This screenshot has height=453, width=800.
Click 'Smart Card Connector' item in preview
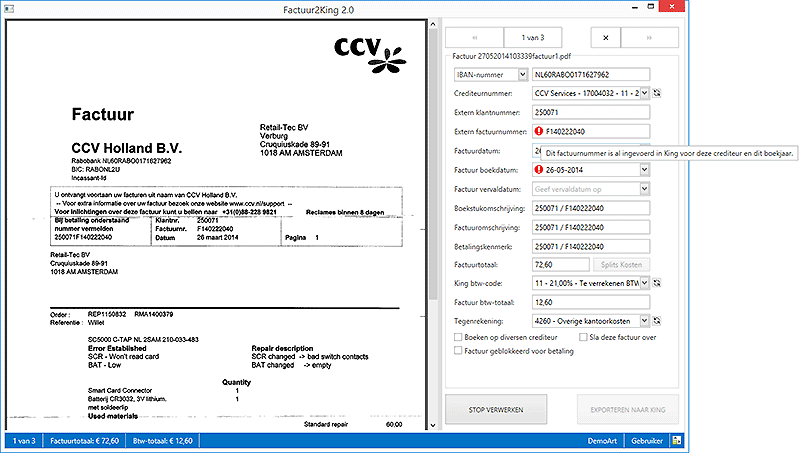120,390
